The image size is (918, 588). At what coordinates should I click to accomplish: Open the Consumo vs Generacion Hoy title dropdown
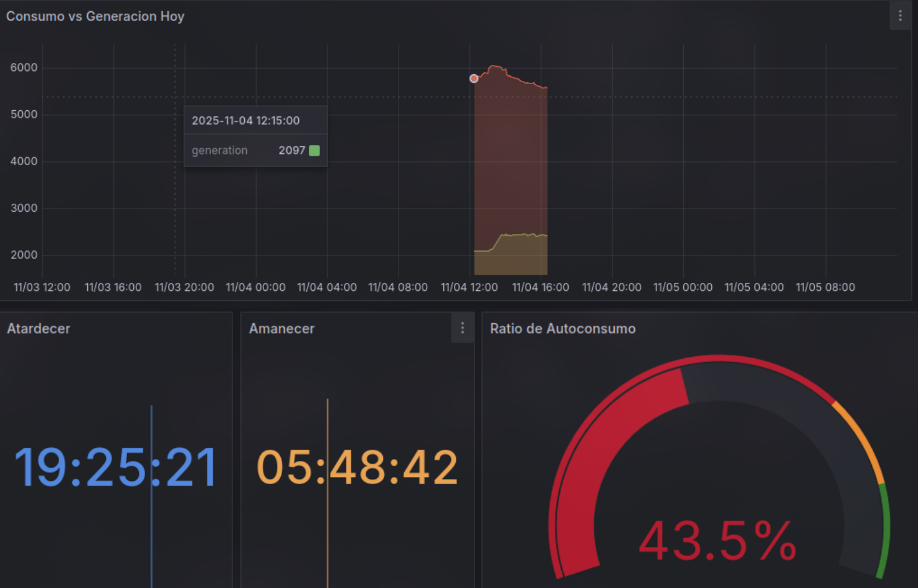[95, 16]
